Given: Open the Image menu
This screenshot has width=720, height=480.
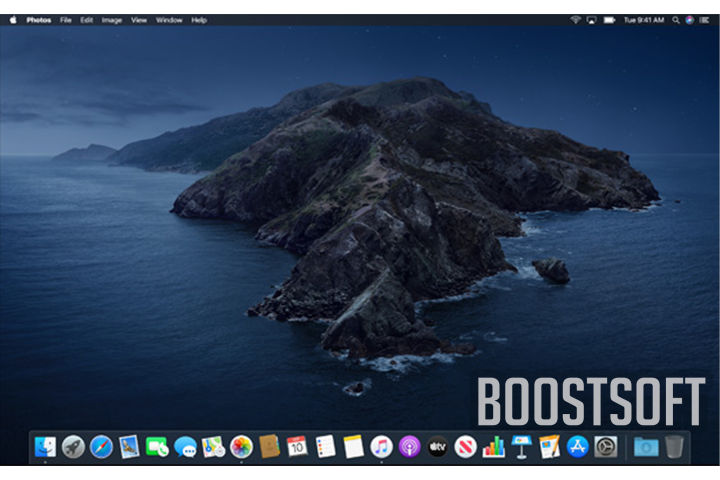Looking at the screenshot, I should click(112, 20).
